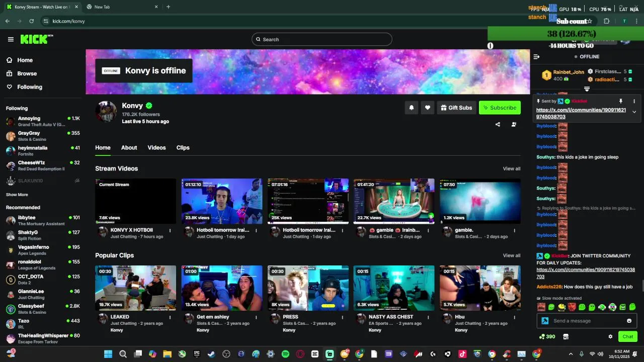Select the channel Home tab
The width and height of the screenshot is (644, 362).
pyautogui.click(x=103, y=148)
